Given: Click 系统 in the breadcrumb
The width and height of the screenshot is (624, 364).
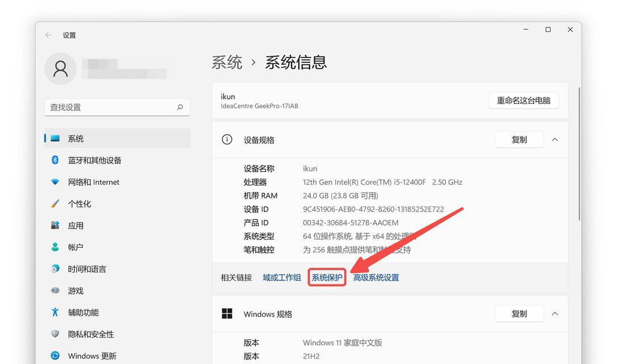Looking at the screenshot, I should (x=227, y=63).
